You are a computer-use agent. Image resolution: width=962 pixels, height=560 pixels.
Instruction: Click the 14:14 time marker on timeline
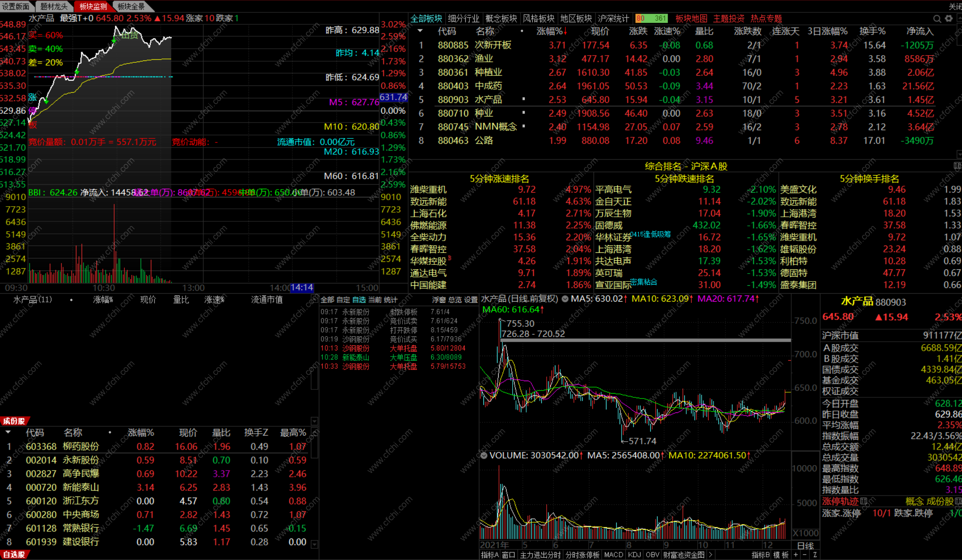301,288
